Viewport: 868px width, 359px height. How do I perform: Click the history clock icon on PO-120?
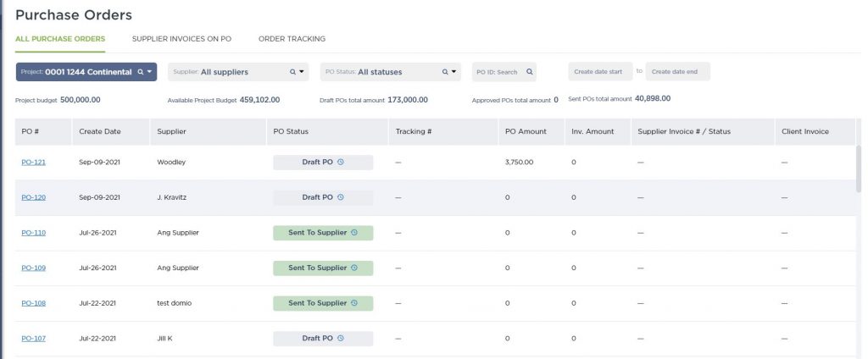(340, 197)
